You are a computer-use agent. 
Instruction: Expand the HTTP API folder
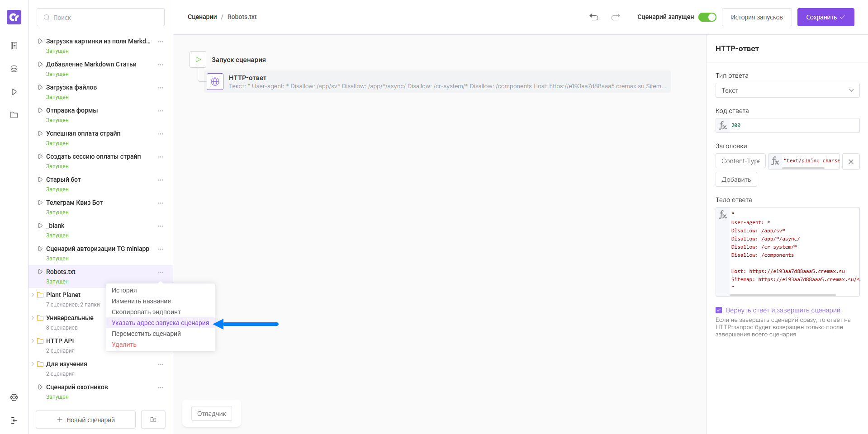click(33, 341)
